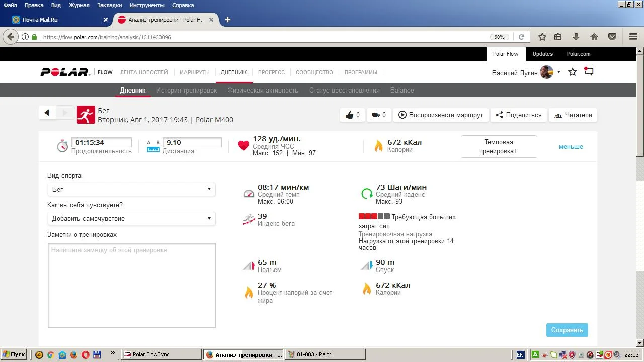Open the Прогресс section
Screen dimensions: 644x362
point(271,72)
